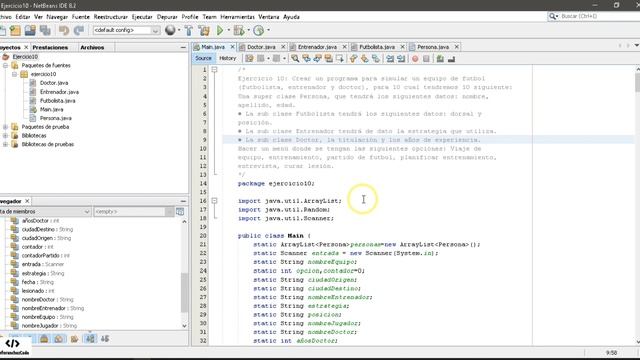Open the Editar menu
Viewport: 640px width, 360px height.
click(x=23, y=17)
